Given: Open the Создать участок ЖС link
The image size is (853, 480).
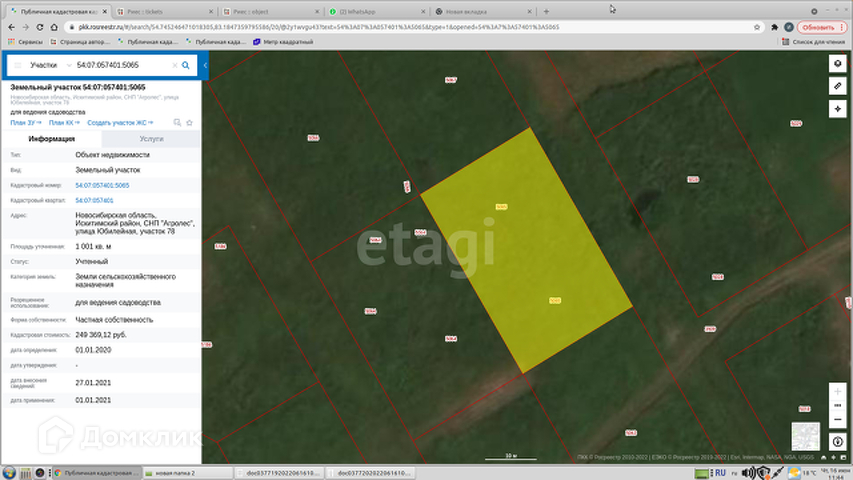Looking at the screenshot, I should pos(120,122).
